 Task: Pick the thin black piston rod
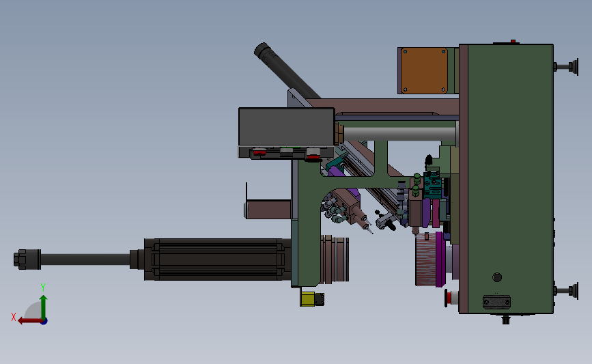coord(85,260)
